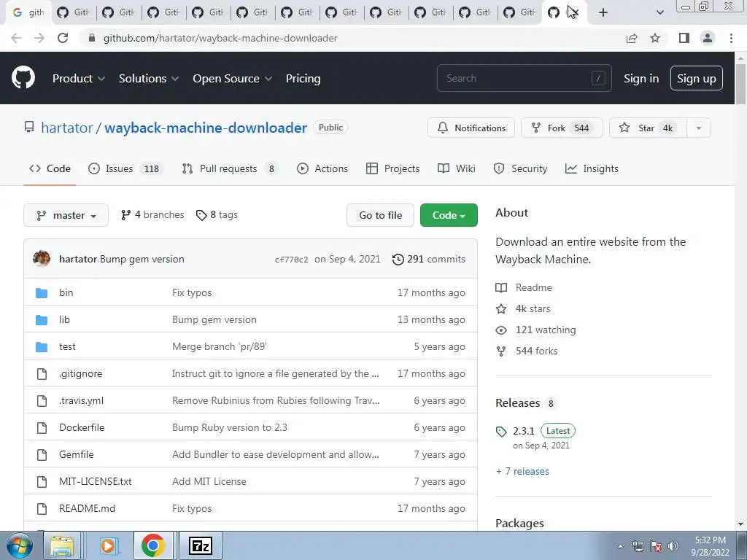Open the green Code dropdown
Screen dimensions: 747x560
point(449,215)
